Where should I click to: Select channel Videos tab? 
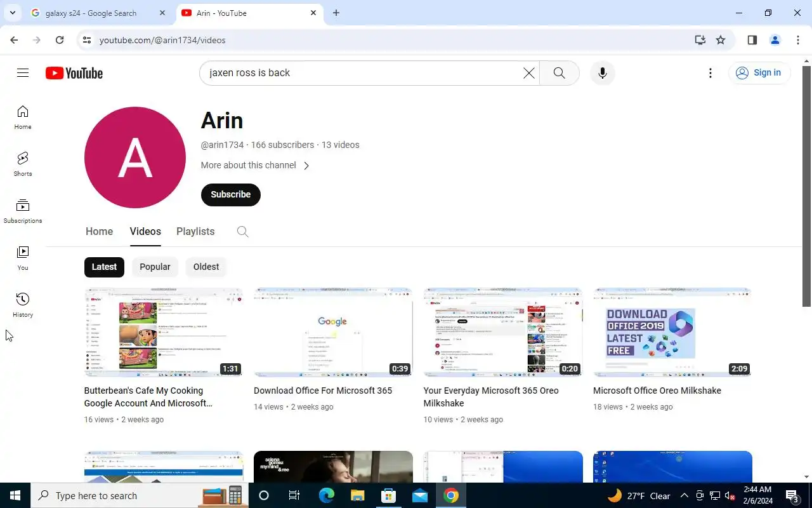click(x=145, y=231)
